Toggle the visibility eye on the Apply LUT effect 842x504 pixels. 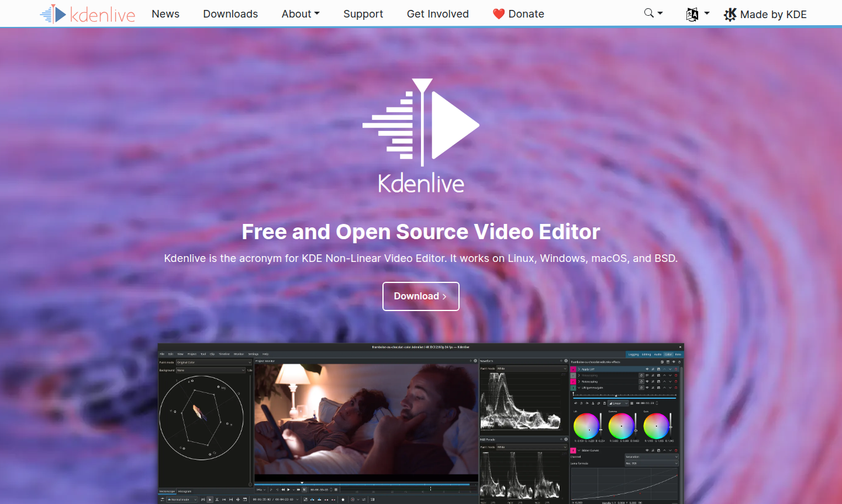(647, 370)
